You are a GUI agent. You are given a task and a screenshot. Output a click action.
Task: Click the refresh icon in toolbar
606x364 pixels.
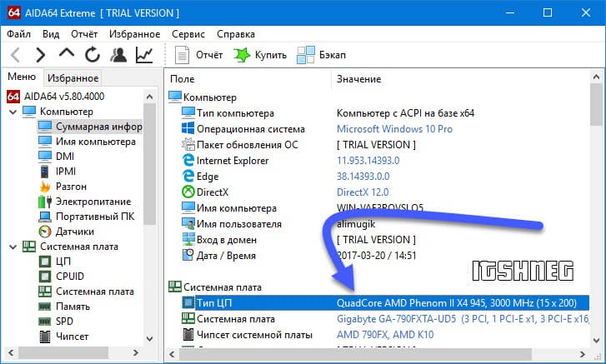[x=93, y=55]
